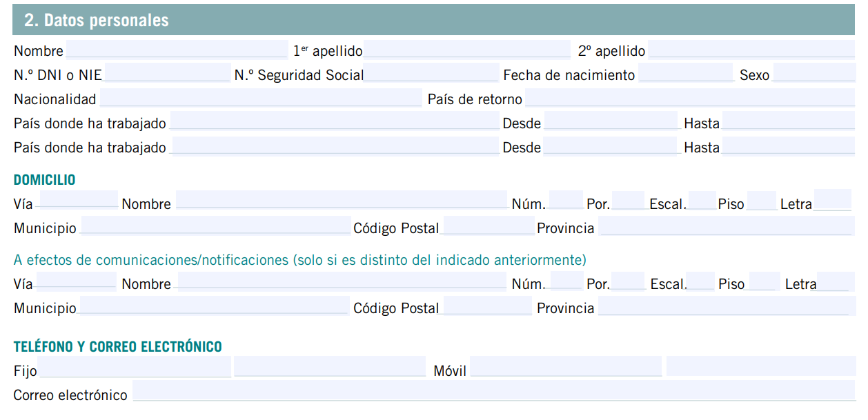Click the Nombre field in Datos personales
868x420 pixels.
[x=177, y=49]
